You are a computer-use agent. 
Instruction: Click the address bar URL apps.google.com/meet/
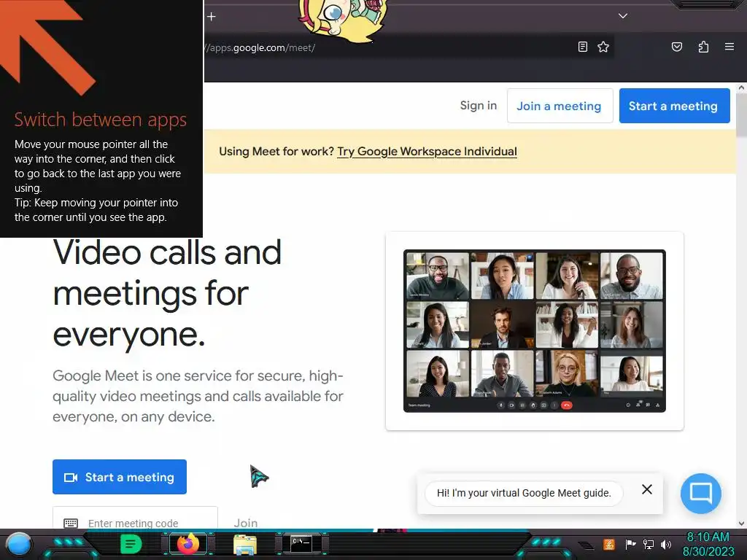pos(260,47)
